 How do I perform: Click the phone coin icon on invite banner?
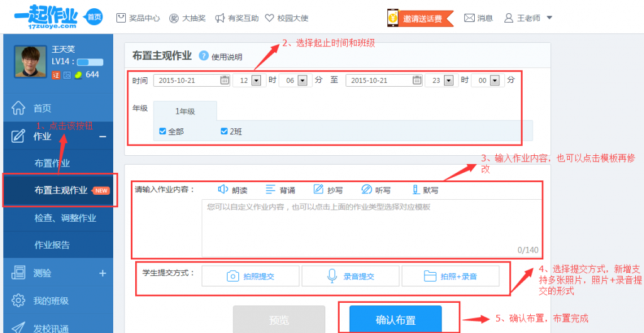coord(394,18)
